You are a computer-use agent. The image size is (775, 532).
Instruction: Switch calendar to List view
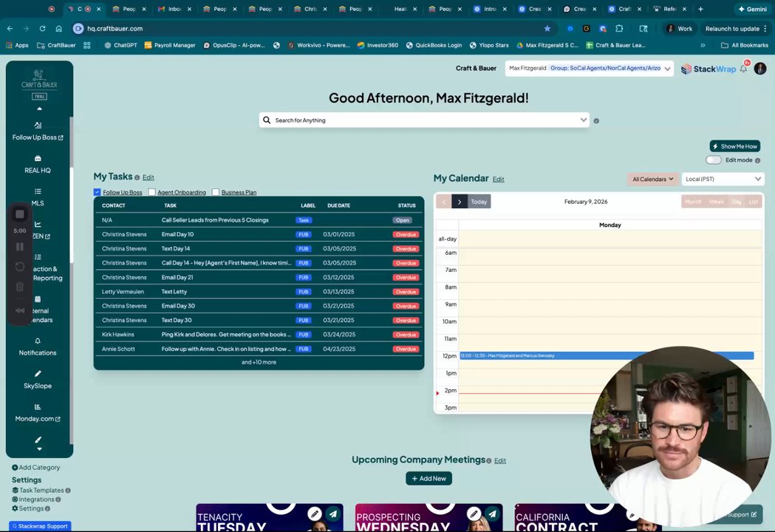754,202
